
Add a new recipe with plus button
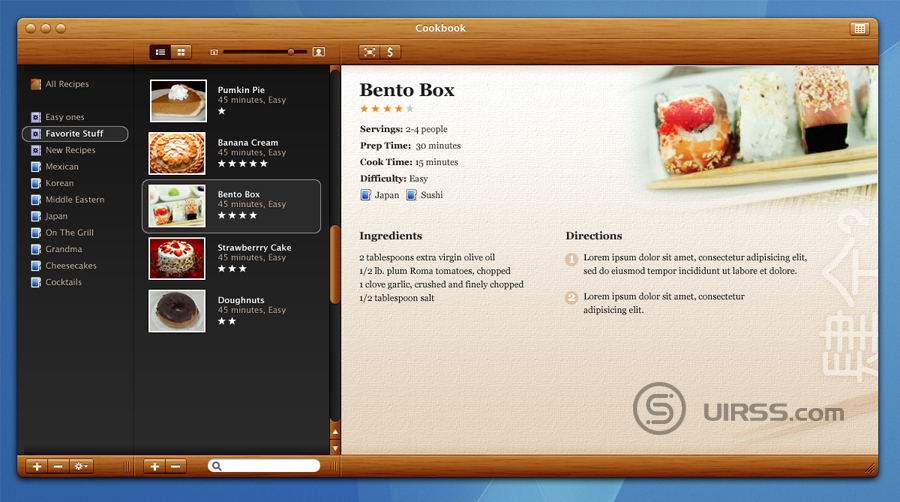point(155,466)
